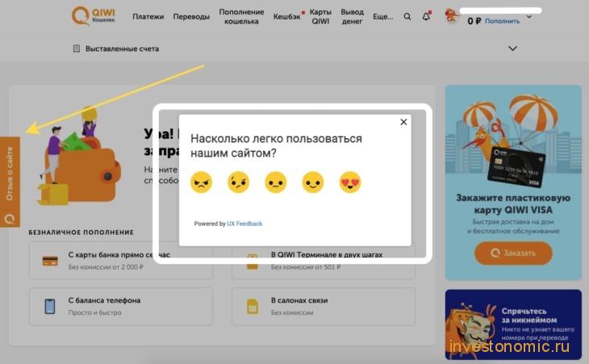Viewport: 589px width, 364px height.
Task: Click the Пополнить link
Action: (x=502, y=21)
